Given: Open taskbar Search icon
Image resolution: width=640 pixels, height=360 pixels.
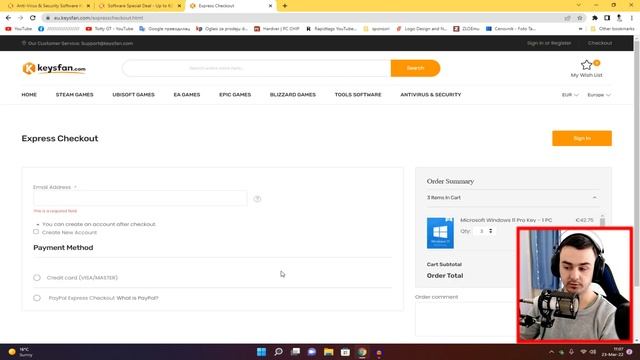Looking at the screenshot, I should point(278,352).
